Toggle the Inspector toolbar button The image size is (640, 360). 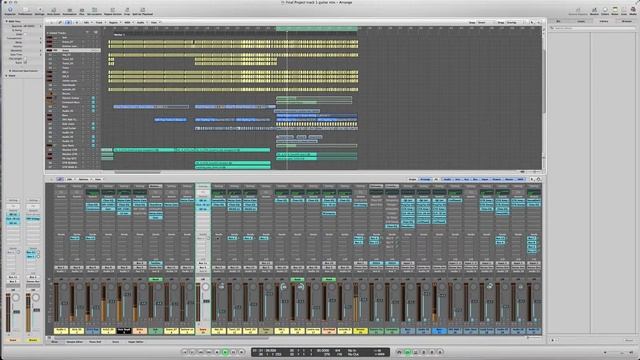10,11
